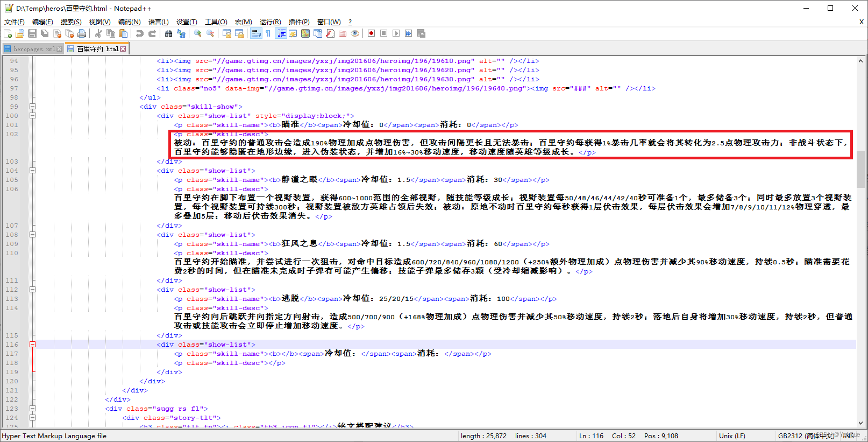Collapse the skill-show div fold at line 99
This screenshot has height=442, width=868.
32,107
